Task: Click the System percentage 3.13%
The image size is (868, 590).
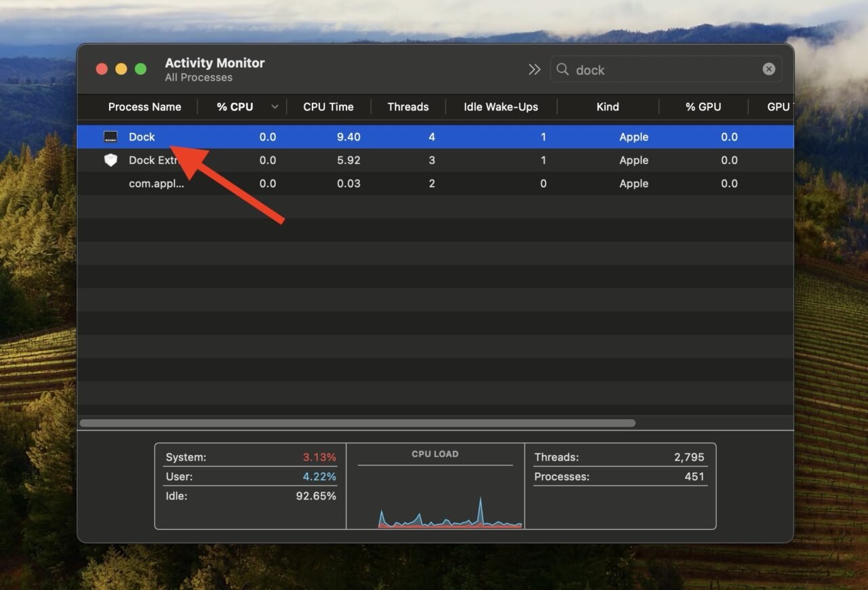Action: click(x=319, y=457)
